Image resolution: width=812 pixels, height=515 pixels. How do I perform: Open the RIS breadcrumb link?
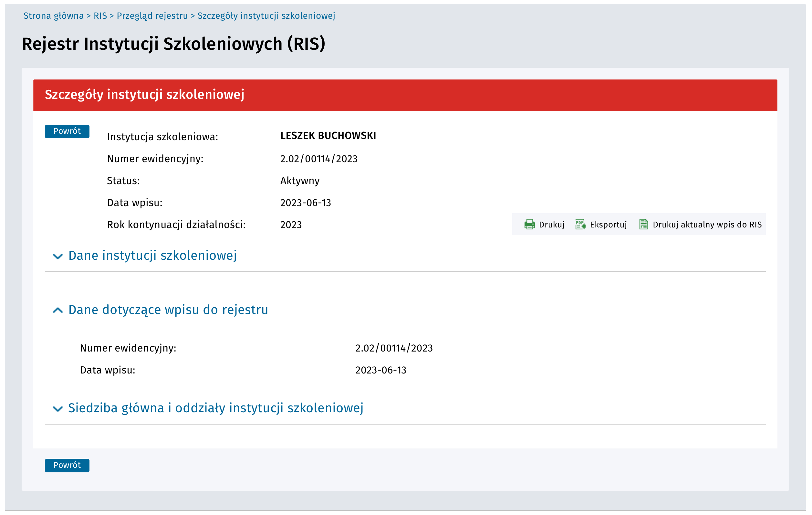coord(100,16)
